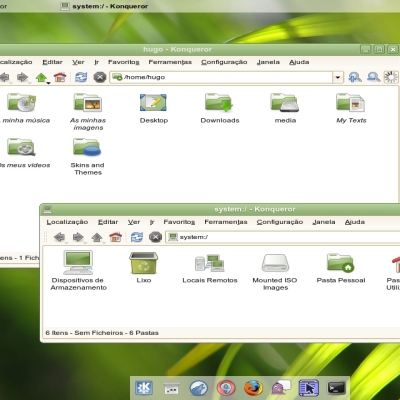The width and height of the screenshot is (400, 400).
Task: Click the red circular icon in dock
Action: tap(226, 388)
